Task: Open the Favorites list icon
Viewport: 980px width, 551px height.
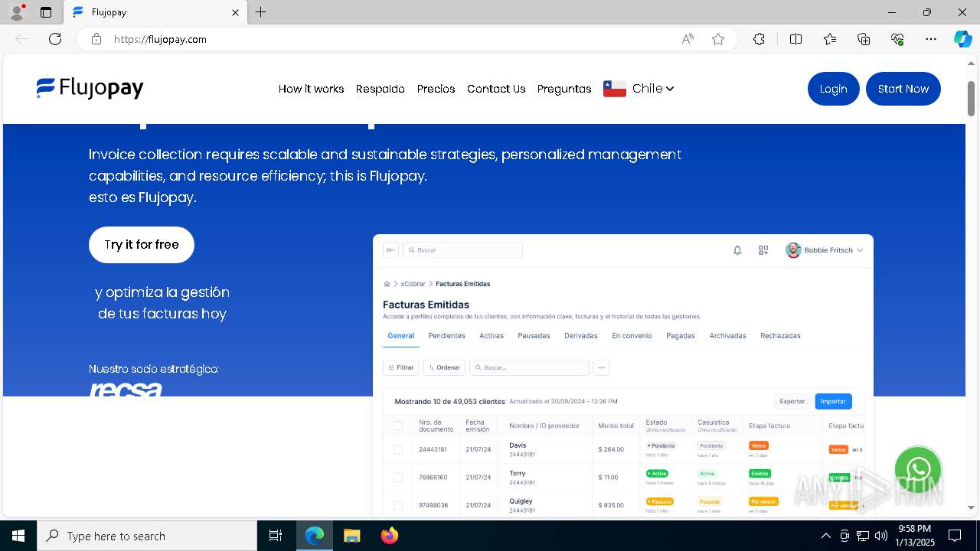Action: (830, 39)
